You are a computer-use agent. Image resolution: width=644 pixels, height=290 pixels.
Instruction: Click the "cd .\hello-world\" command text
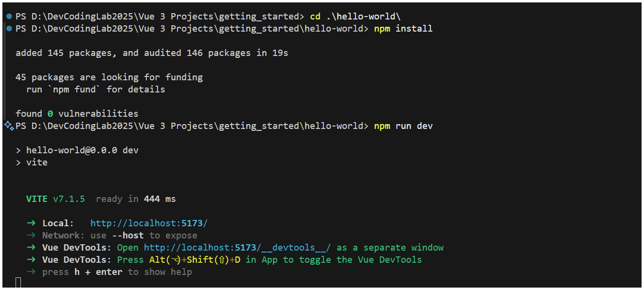[355, 17]
